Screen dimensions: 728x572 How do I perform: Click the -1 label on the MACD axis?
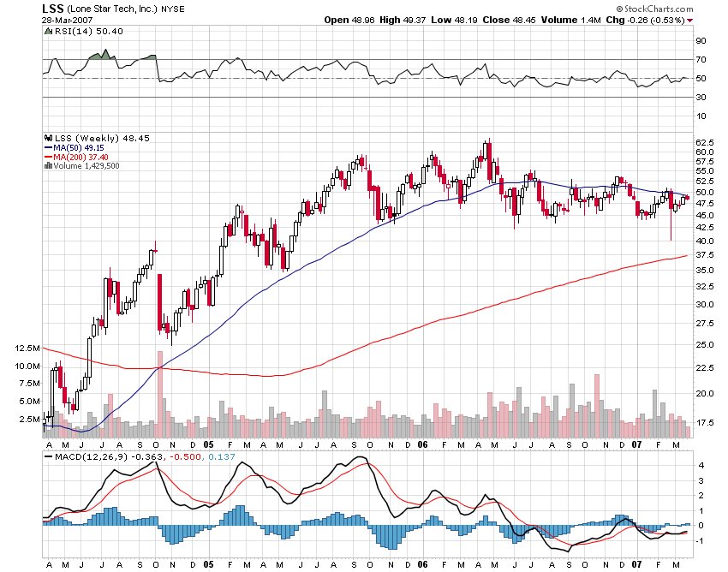[x=700, y=541]
